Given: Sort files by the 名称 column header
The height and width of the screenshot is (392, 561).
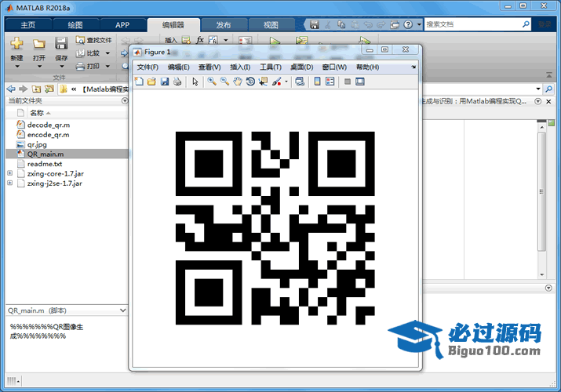Looking at the screenshot, I should tap(37, 113).
